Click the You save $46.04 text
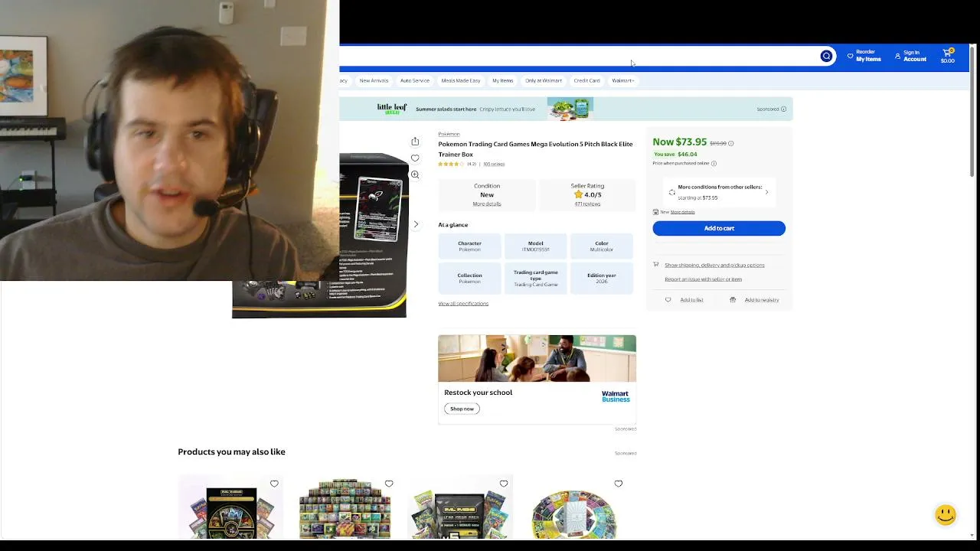The height and width of the screenshot is (551, 980). click(x=675, y=154)
